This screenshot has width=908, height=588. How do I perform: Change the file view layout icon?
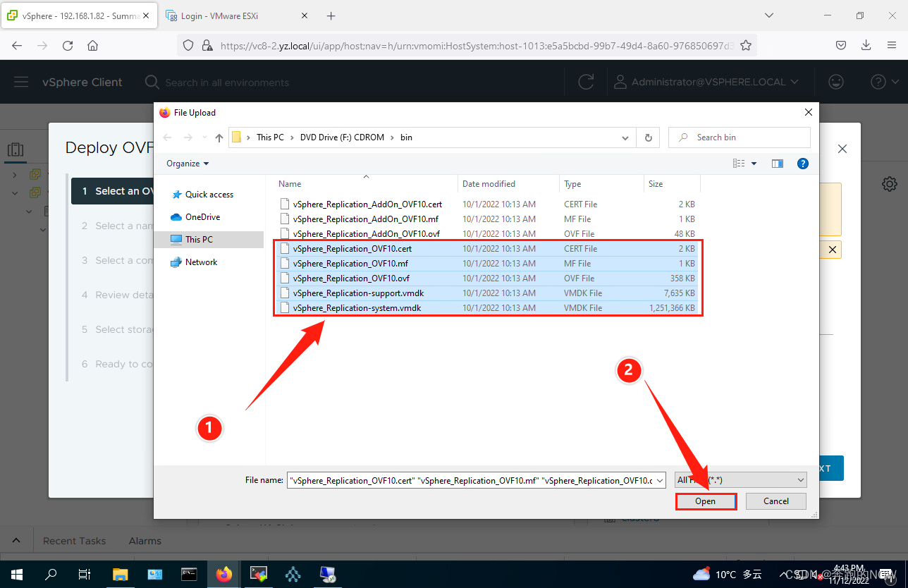pyautogui.click(x=739, y=164)
